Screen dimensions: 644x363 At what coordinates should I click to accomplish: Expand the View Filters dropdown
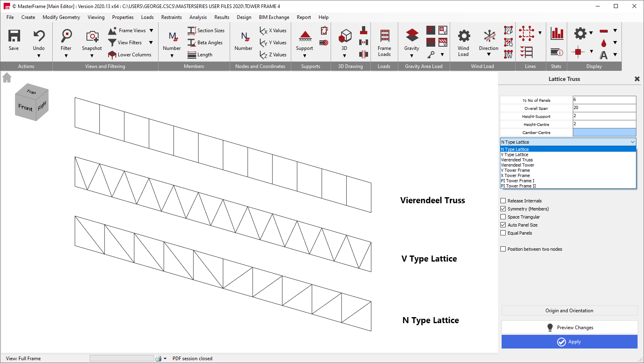(151, 42)
